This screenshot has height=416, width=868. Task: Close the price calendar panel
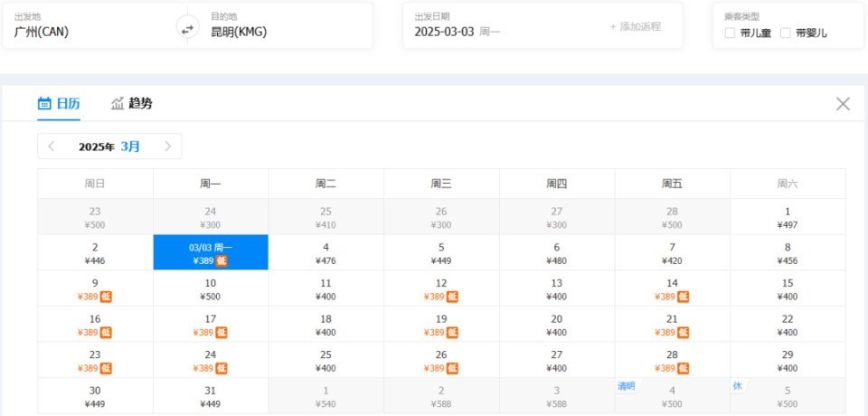pyautogui.click(x=843, y=104)
